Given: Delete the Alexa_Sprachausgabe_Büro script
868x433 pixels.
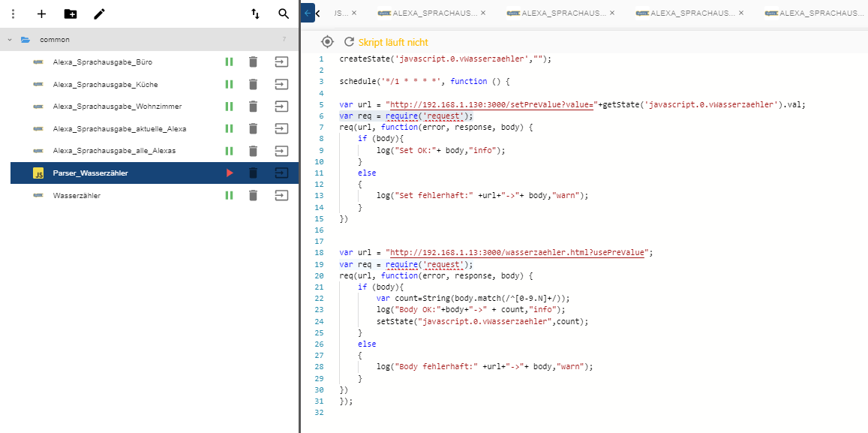Looking at the screenshot, I should 253,62.
